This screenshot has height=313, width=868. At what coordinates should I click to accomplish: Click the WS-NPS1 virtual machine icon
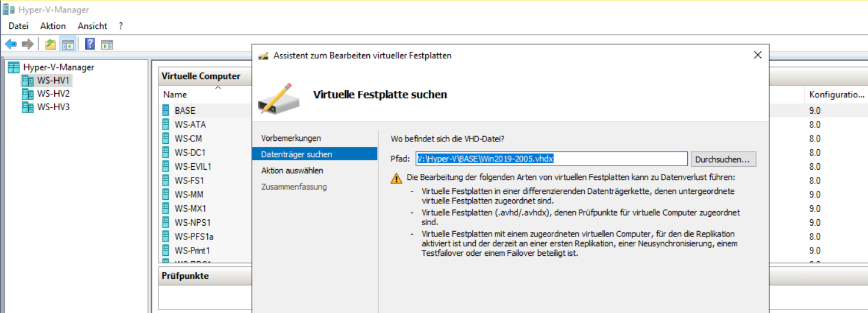(166, 222)
